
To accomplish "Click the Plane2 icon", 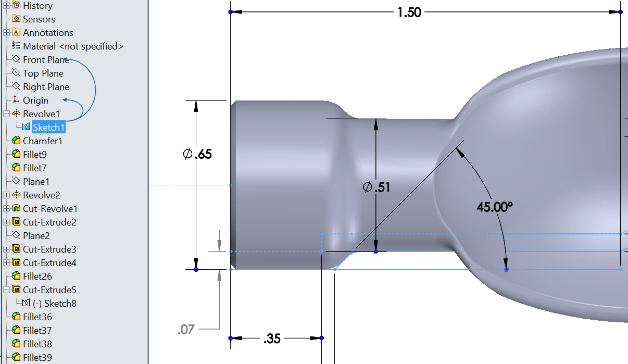I will click(16, 235).
